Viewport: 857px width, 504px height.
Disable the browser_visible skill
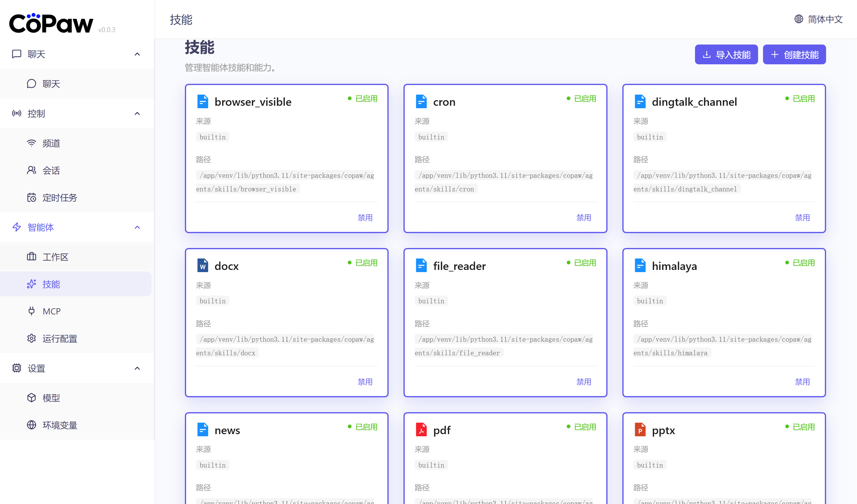[365, 217]
